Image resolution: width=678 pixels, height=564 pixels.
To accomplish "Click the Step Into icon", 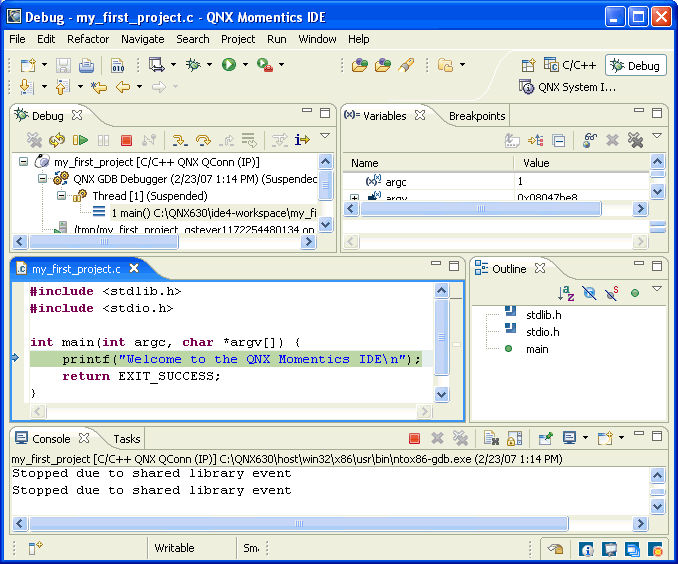I will tap(180, 141).
